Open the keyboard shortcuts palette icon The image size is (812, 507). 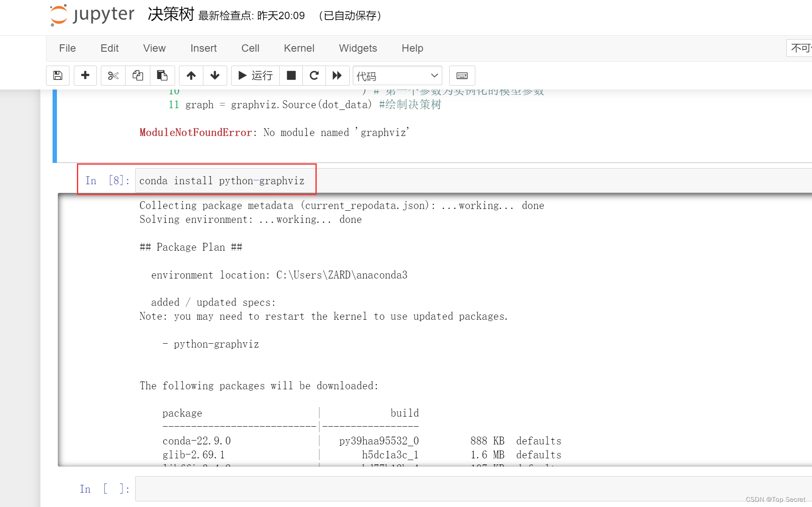point(462,75)
